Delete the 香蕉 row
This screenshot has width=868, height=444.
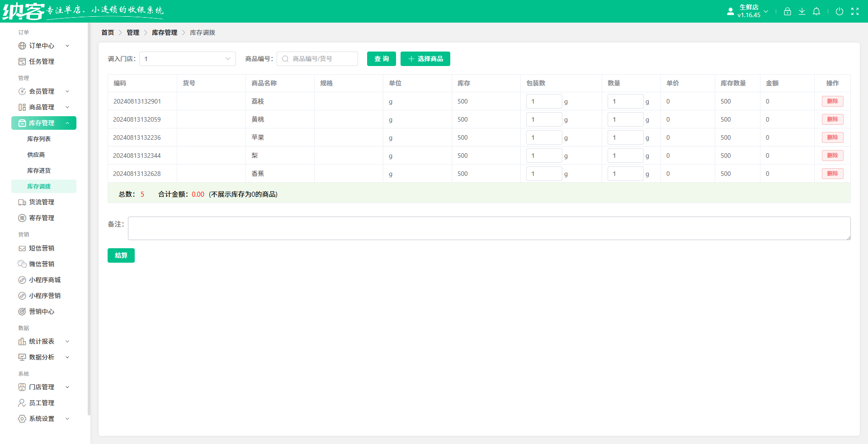click(833, 174)
